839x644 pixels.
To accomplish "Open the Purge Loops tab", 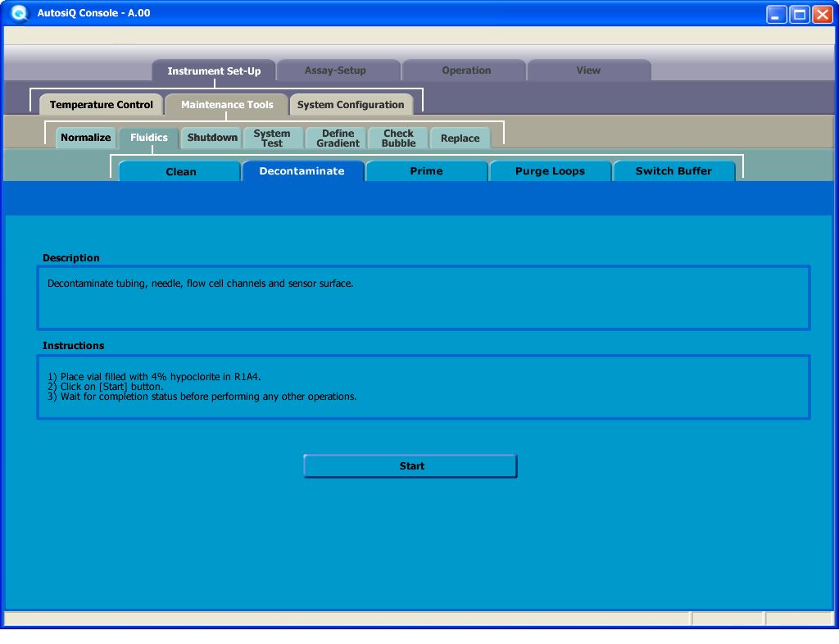I will tap(550, 171).
